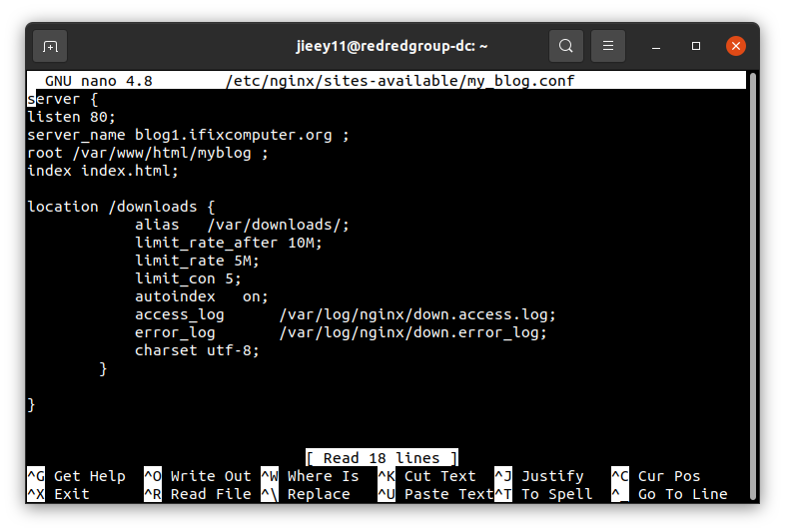The image size is (785, 532).
Task: Click the my_blog.conf file path header
Action: click(400, 81)
